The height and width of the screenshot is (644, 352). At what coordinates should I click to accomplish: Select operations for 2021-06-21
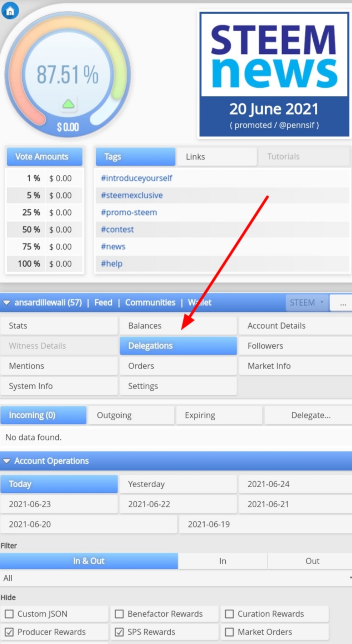(x=295, y=504)
